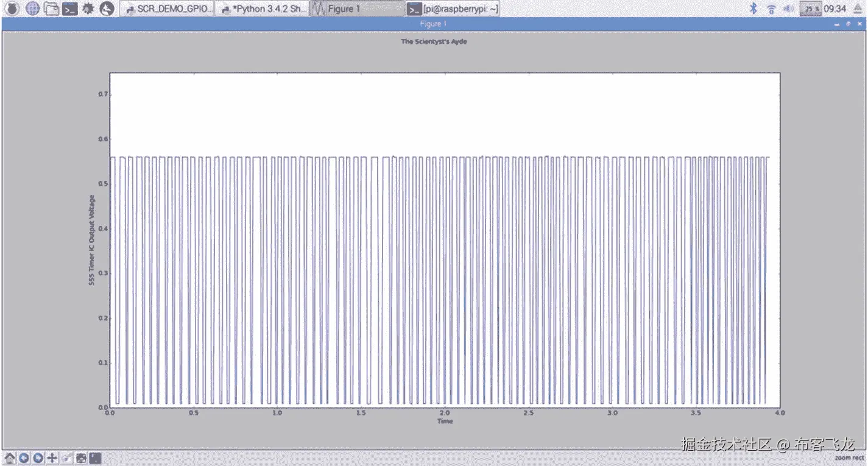Switch to the SCR_DEMO_GPIO window

(x=168, y=9)
